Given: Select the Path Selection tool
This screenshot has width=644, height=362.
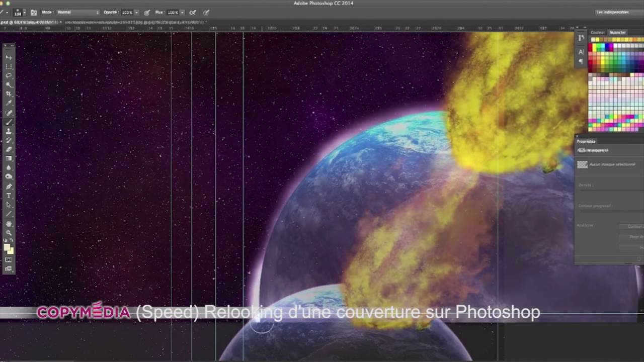Looking at the screenshot, I should [9, 205].
